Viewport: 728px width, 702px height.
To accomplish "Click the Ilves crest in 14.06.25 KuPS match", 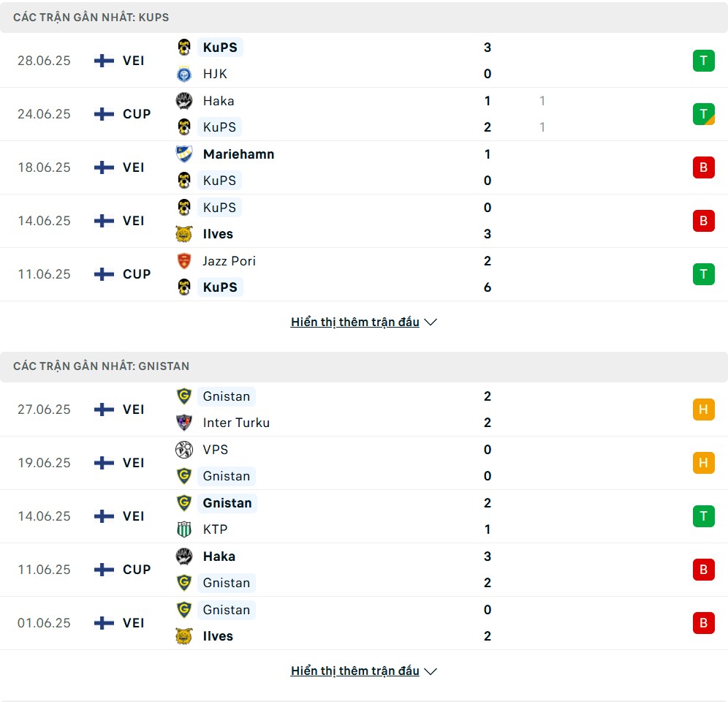I will [x=184, y=234].
